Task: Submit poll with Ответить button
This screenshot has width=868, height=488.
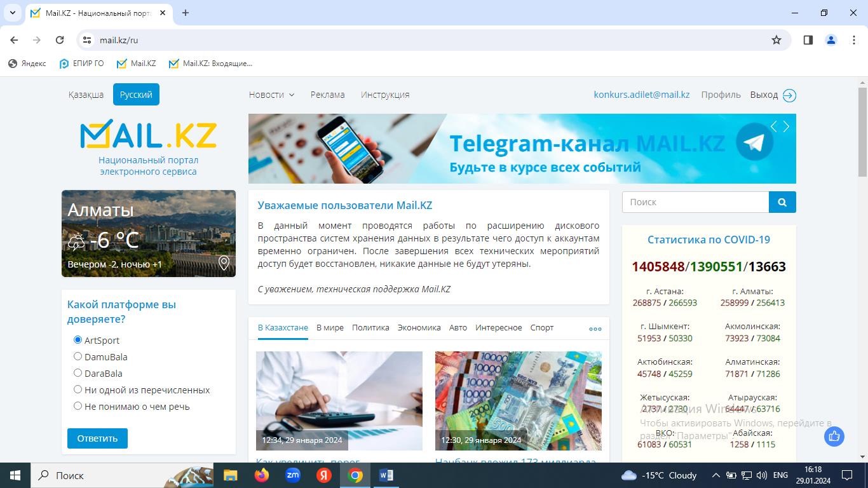Action: [97, 438]
